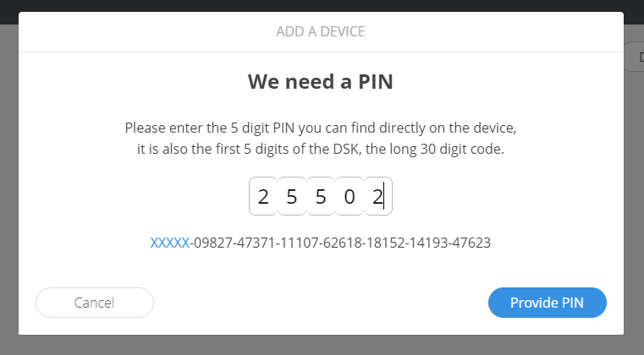This screenshot has width=644, height=355.
Task: Select the third PIN digit box
Action: coord(321,198)
